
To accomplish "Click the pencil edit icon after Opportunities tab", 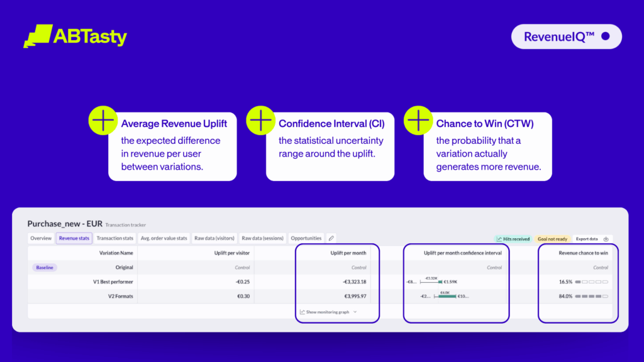I will click(331, 238).
